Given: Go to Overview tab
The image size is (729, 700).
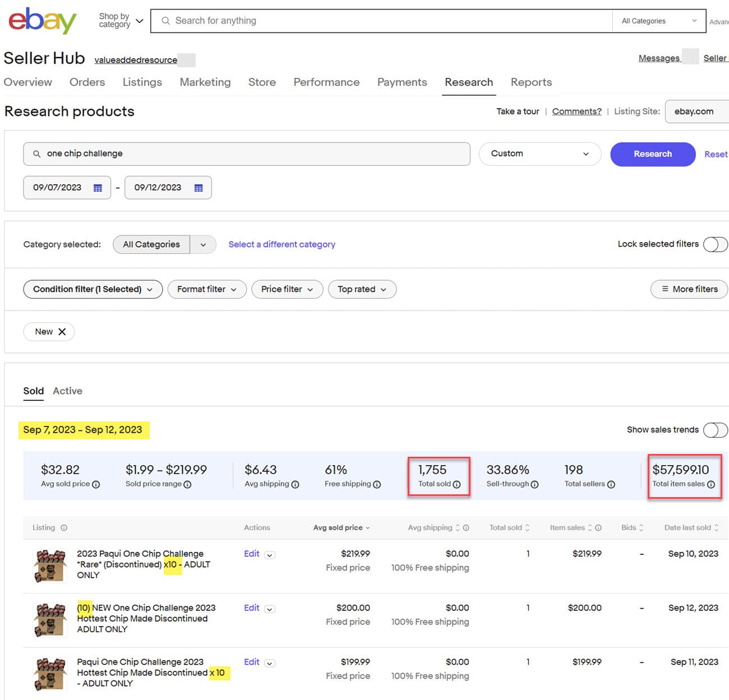Looking at the screenshot, I should point(27,82).
